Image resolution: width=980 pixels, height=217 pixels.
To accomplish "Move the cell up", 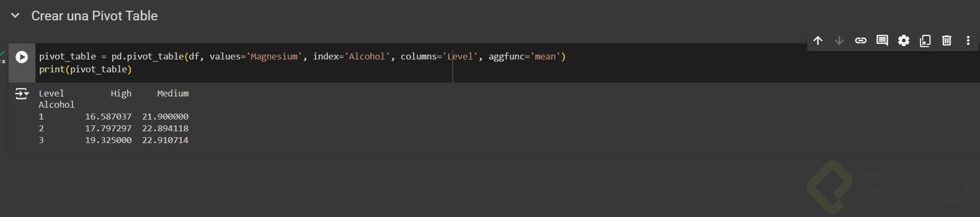I will click(x=818, y=41).
